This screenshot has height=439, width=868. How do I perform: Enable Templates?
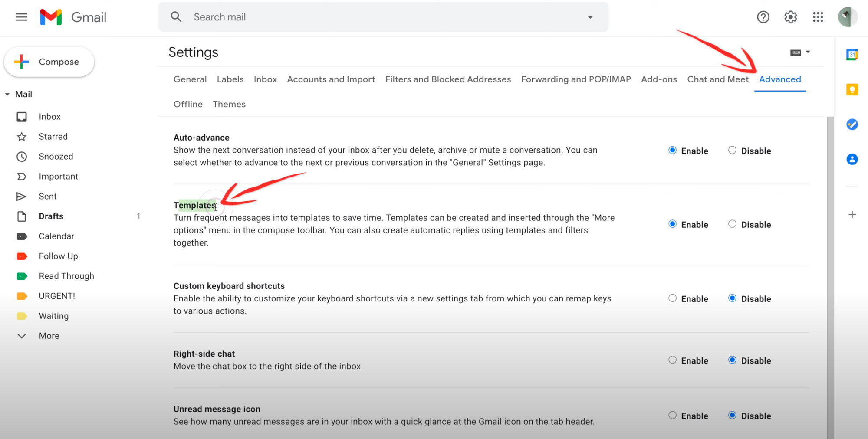click(x=672, y=224)
